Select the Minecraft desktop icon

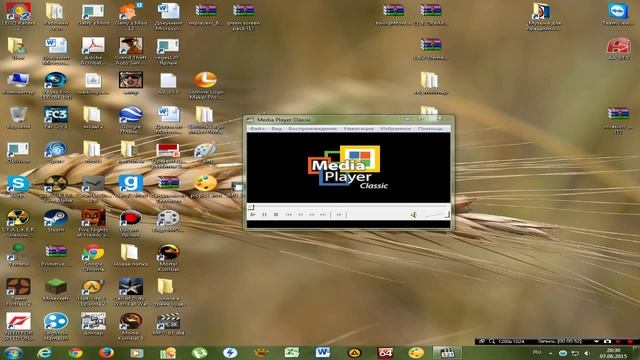[x=56, y=290]
